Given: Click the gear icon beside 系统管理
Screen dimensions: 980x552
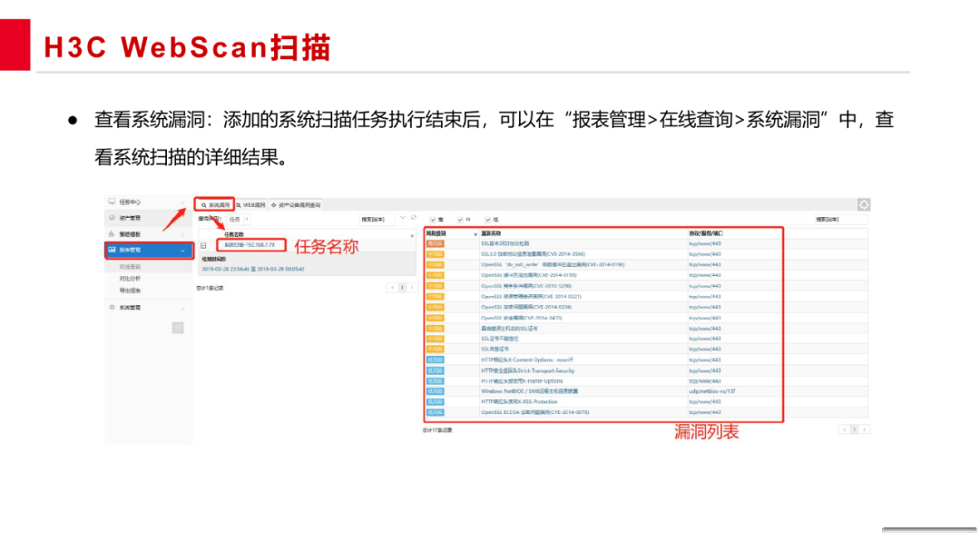Looking at the screenshot, I should pos(112,308).
